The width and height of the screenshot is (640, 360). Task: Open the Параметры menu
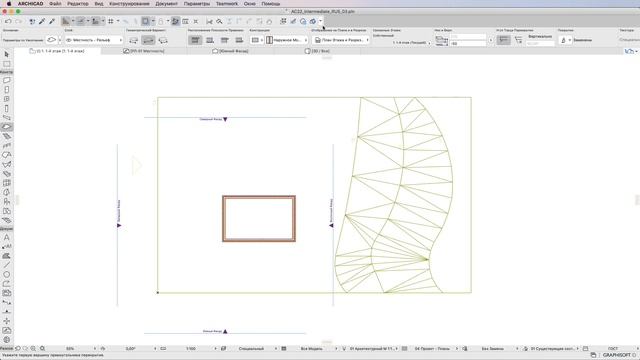[197, 4]
